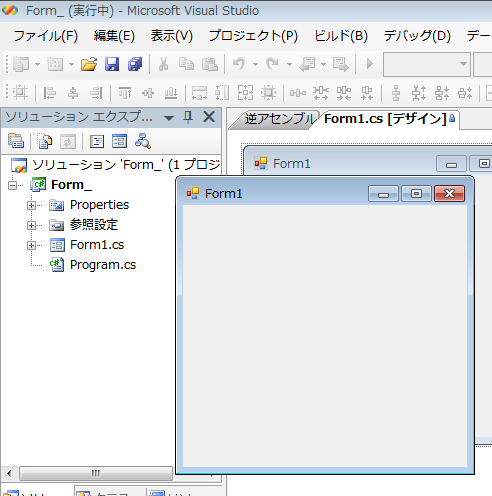Viewport: 492px width, 496px height.
Task: Open the 編集(E) menu
Action: (x=114, y=36)
